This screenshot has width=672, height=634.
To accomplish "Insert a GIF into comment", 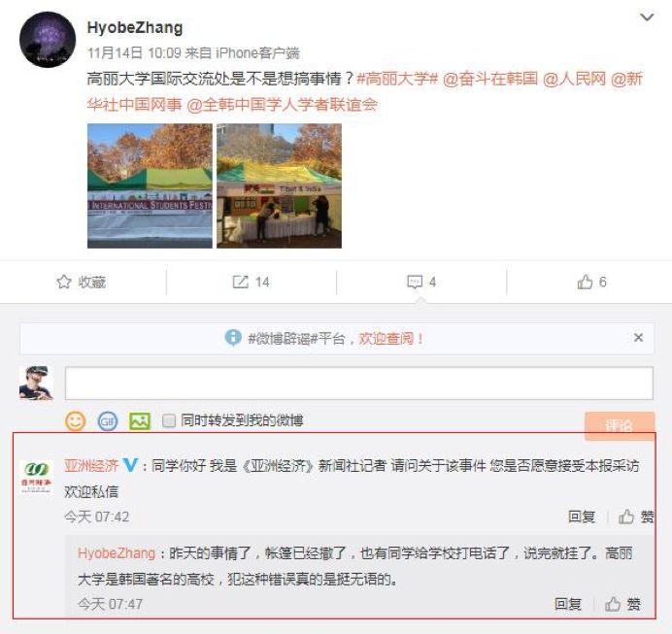I will click(108, 421).
